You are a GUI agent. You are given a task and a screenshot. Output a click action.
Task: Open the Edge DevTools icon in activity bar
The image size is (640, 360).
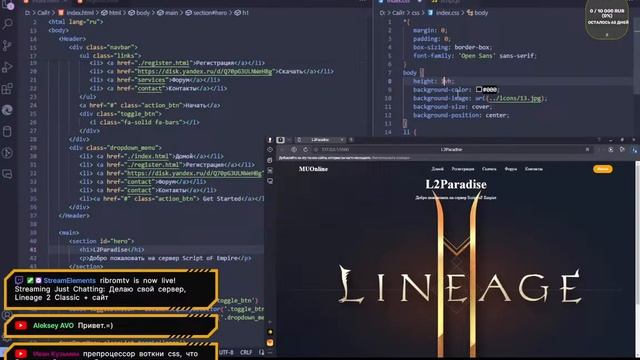coord(8,110)
